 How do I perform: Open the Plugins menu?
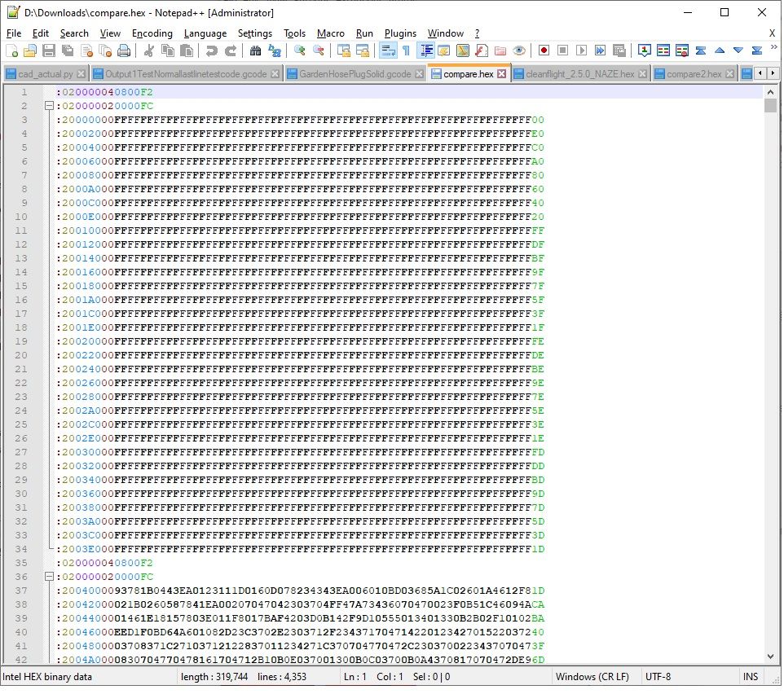pos(400,33)
